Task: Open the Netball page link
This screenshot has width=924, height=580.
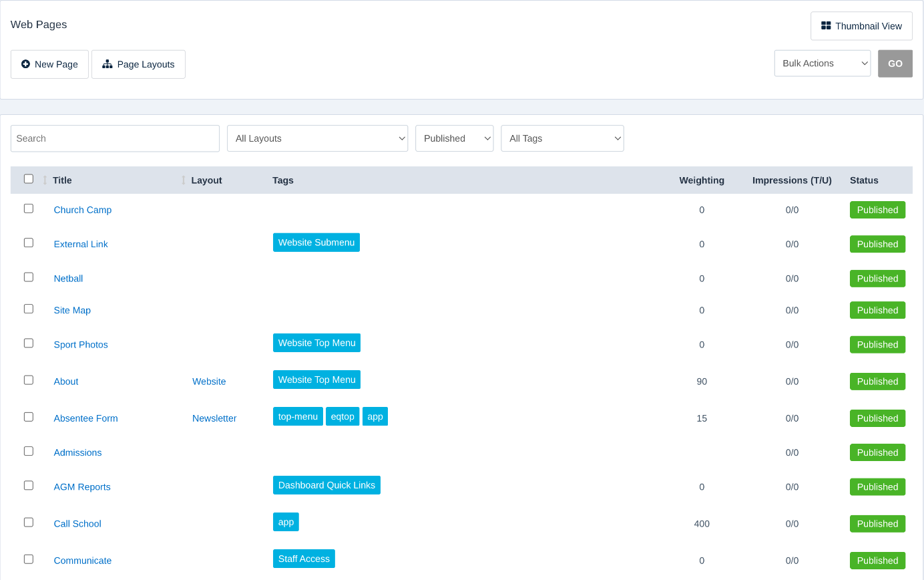Action: 68,278
